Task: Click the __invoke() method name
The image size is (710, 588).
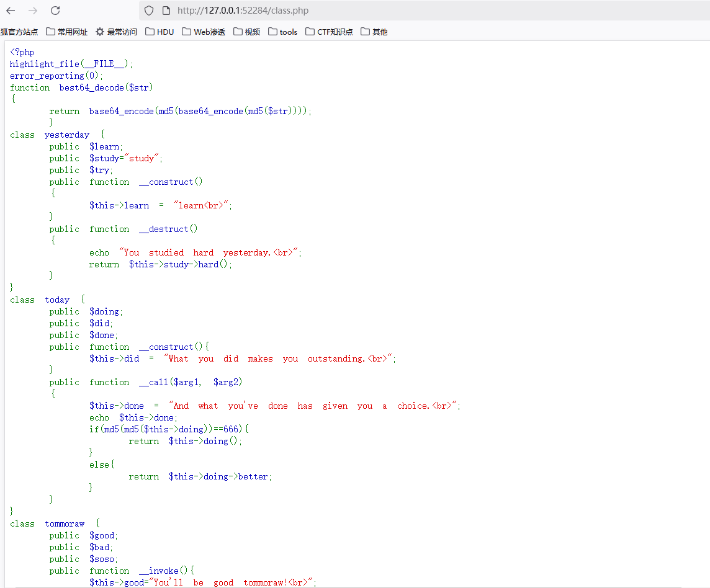Action: 163,571
